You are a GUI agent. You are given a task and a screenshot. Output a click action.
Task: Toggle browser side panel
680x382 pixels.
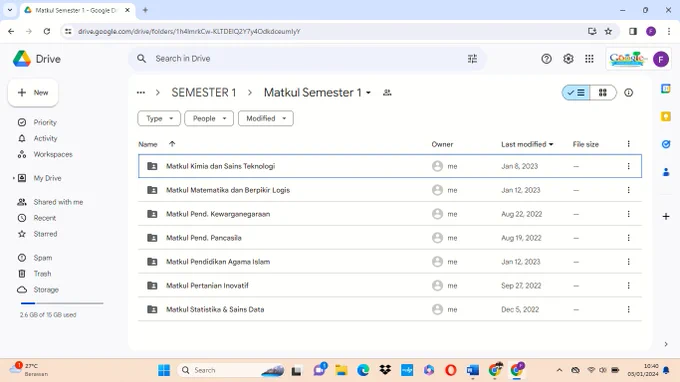click(x=633, y=31)
